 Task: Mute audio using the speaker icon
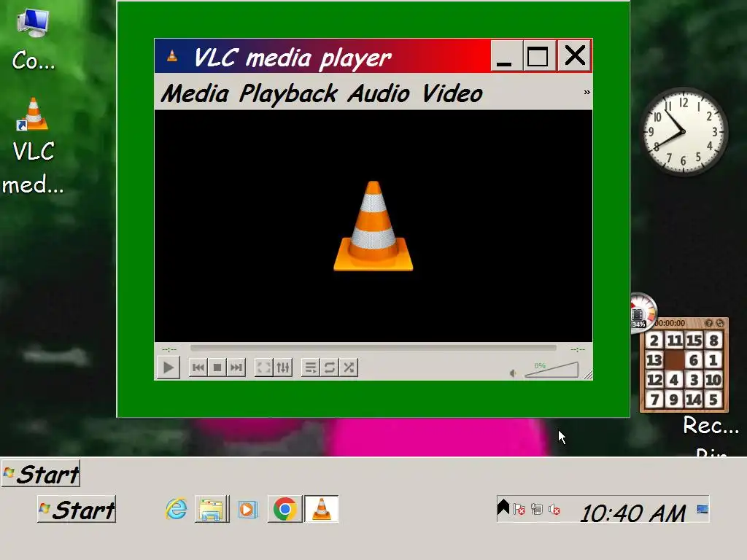point(513,373)
